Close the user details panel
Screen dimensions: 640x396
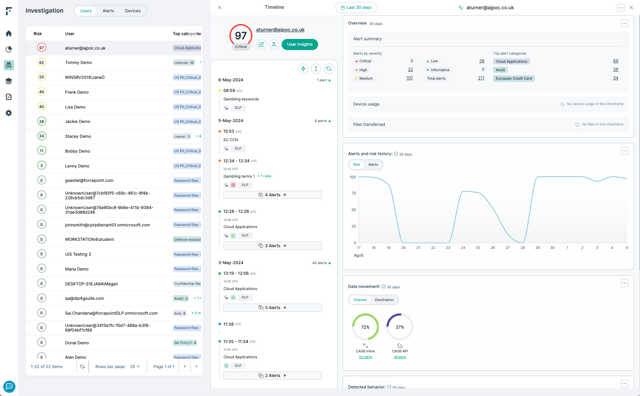click(x=631, y=7)
